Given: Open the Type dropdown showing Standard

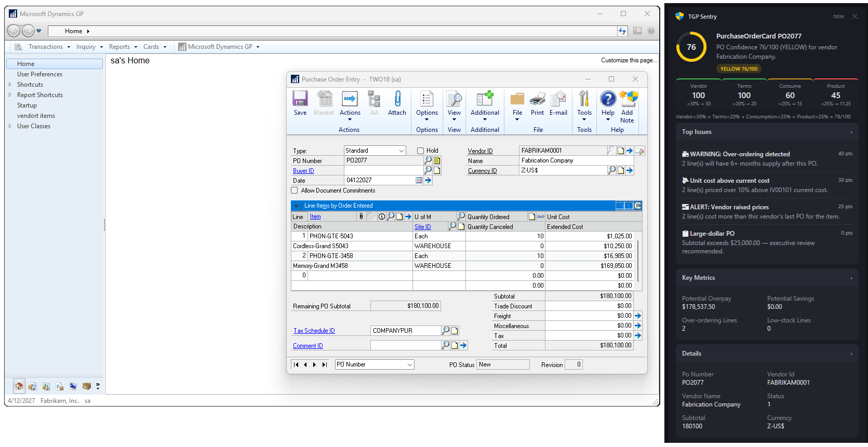Looking at the screenshot, I should (402, 151).
